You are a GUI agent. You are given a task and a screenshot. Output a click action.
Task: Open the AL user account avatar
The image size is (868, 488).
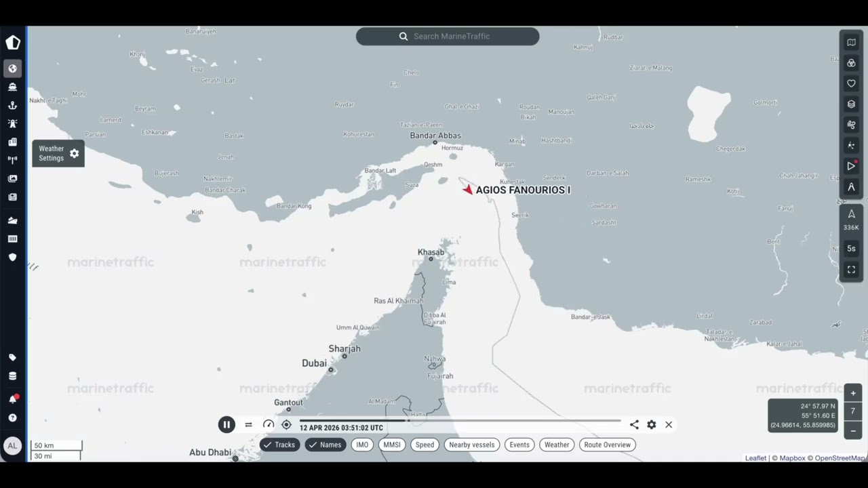coord(12,445)
